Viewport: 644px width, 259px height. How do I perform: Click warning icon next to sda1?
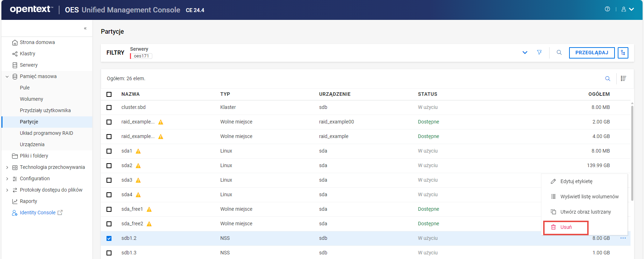[138, 151]
